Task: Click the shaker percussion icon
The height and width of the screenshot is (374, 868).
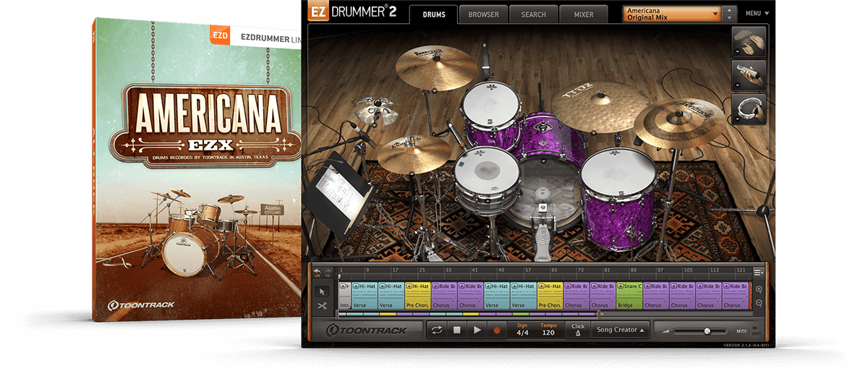Action: click(749, 76)
